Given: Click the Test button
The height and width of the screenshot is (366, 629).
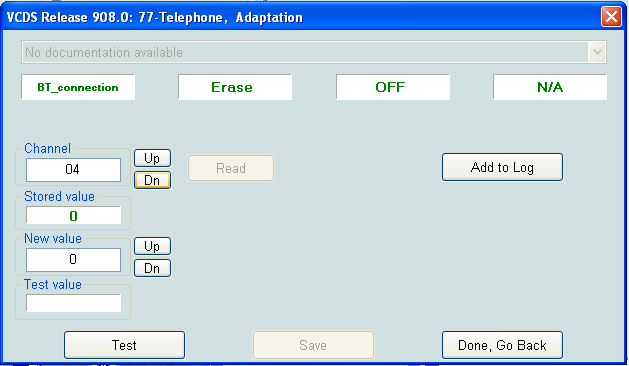Looking at the screenshot, I should 124,345.
